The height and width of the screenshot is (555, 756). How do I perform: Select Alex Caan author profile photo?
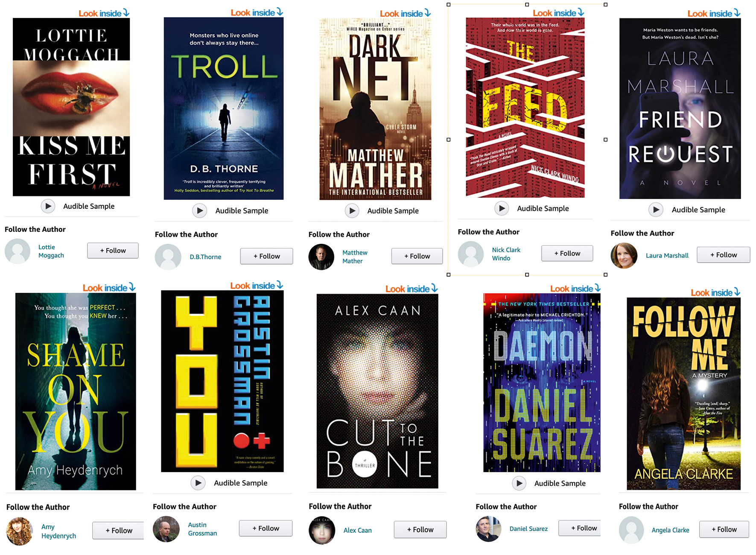(x=322, y=530)
